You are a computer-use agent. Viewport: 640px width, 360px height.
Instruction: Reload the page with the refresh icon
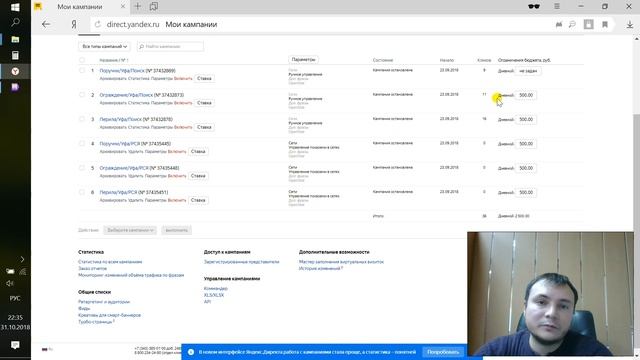[x=97, y=24]
